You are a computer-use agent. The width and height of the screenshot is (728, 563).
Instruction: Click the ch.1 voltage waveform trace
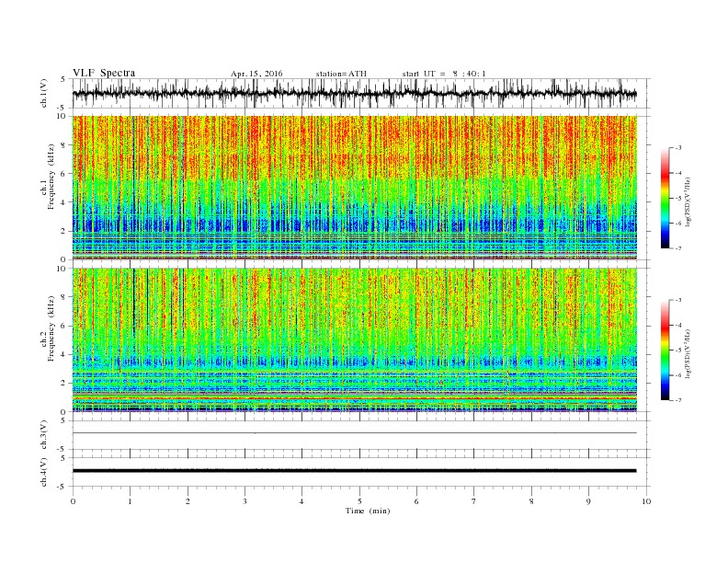[354, 93]
